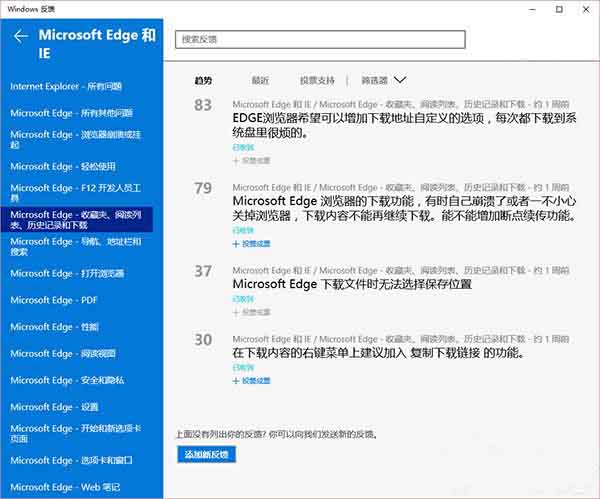Expand the 筛选器 dropdown chevron
Image resolution: width=600 pixels, height=499 pixels.
point(400,80)
